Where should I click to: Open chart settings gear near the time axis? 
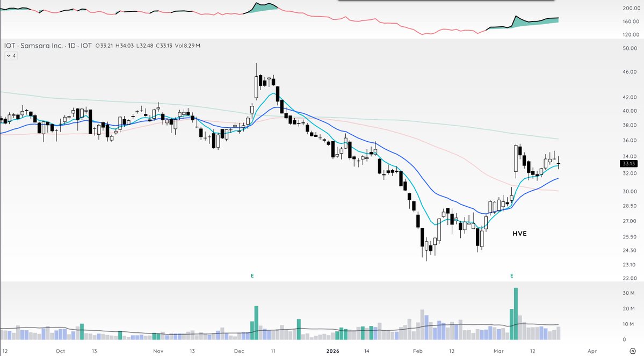coord(633,351)
